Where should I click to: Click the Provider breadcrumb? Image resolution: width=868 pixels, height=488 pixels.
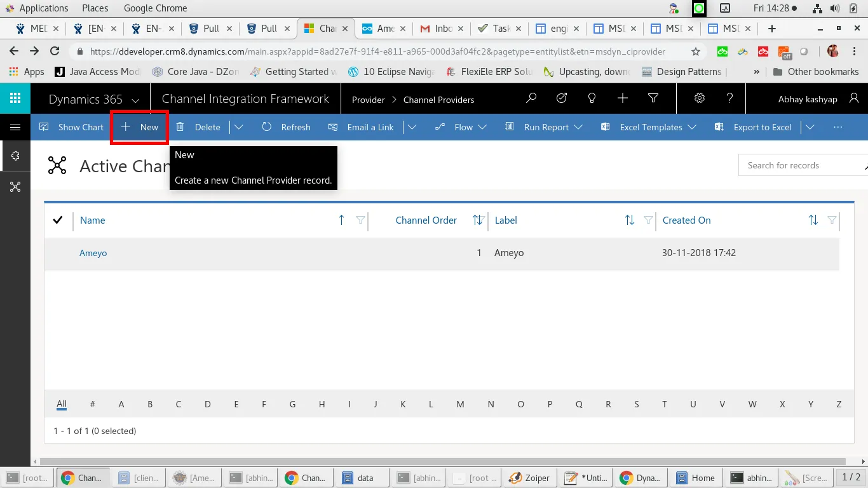[369, 100]
